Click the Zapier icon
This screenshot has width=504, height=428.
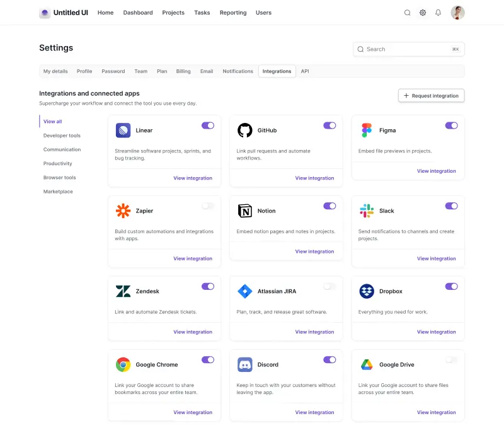[123, 211]
